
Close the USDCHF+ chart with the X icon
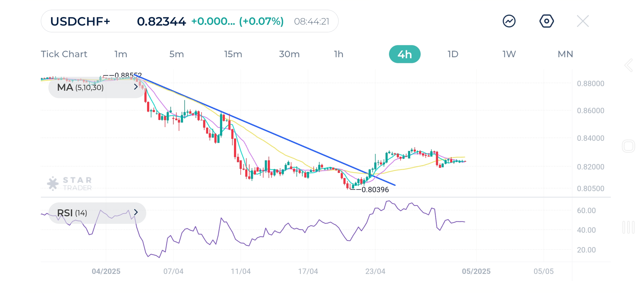tap(582, 21)
